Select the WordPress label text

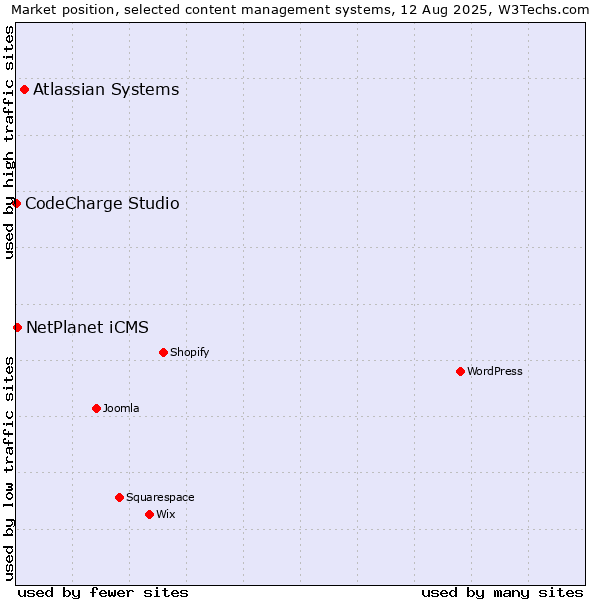(x=495, y=371)
